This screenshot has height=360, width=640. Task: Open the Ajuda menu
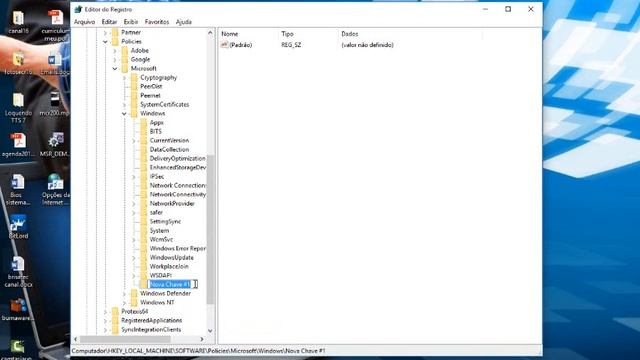click(184, 22)
